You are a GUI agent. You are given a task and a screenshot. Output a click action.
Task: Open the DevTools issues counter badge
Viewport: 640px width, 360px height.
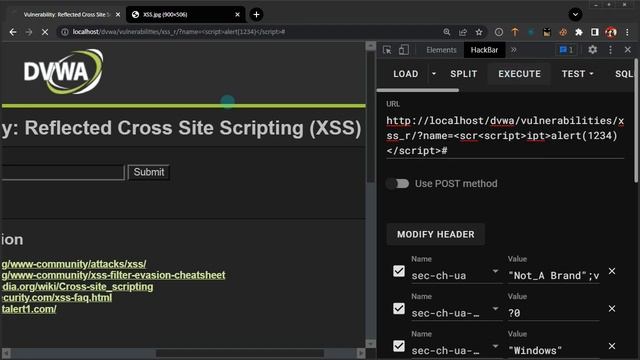[x=566, y=50]
